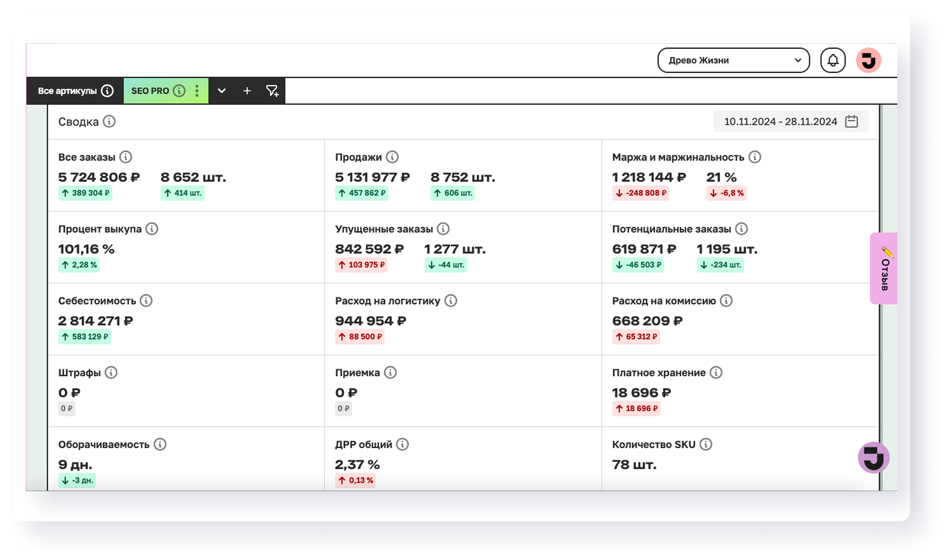This screenshot has width=949, height=560.
Task: Select the 1 277 шт. missed orders count
Action: click(455, 249)
